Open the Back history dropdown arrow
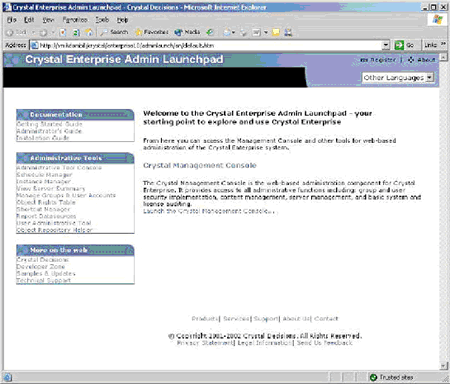The width and height of the screenshot is (450, 384). pyautogui.click(x=33, y=32)
